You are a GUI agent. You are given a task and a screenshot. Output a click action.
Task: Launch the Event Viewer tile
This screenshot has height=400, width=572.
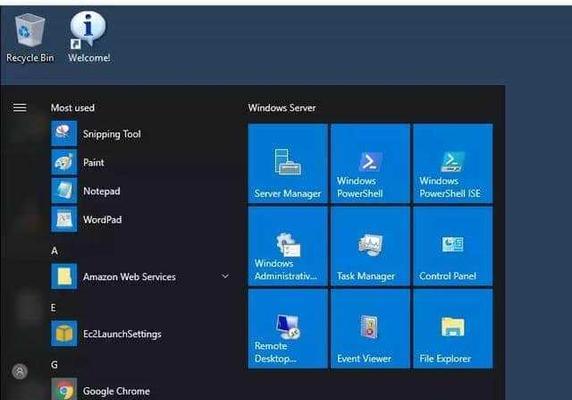point(370,329)
